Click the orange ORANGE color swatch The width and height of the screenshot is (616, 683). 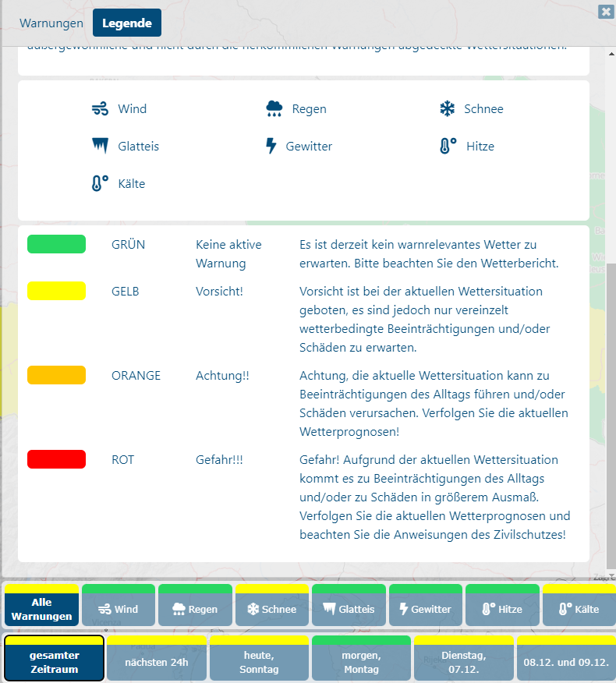click(x=57, y=375)
